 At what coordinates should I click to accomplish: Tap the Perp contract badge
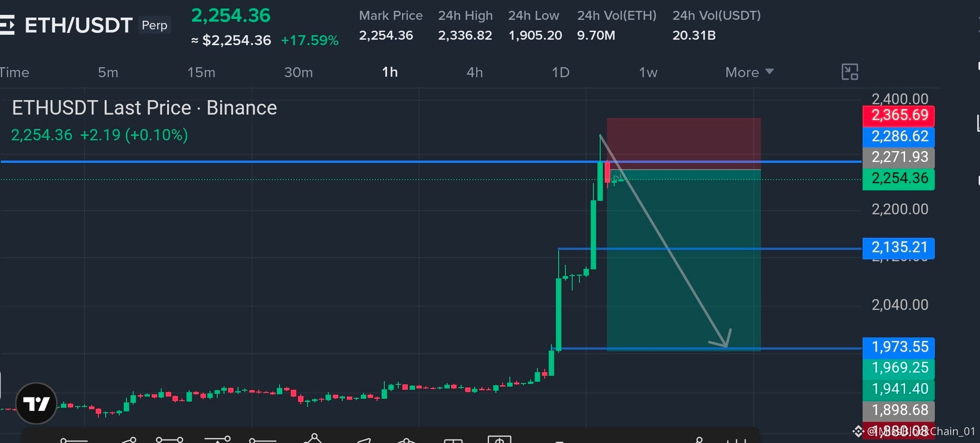click(x=154, y=25)
